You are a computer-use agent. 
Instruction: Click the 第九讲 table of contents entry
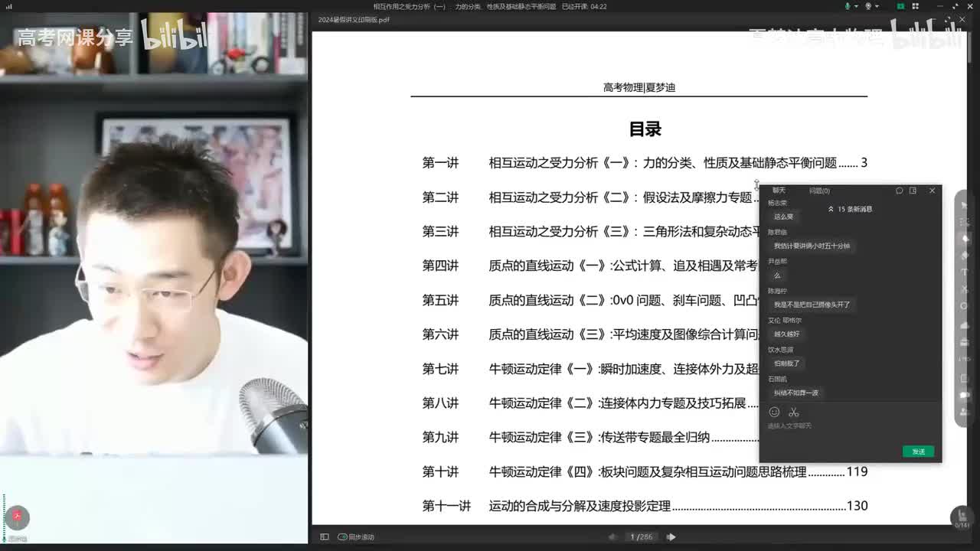click(x=590, y=438)
